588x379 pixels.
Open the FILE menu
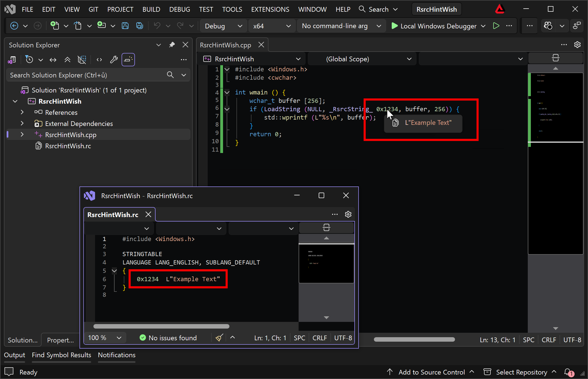[28, 9]
